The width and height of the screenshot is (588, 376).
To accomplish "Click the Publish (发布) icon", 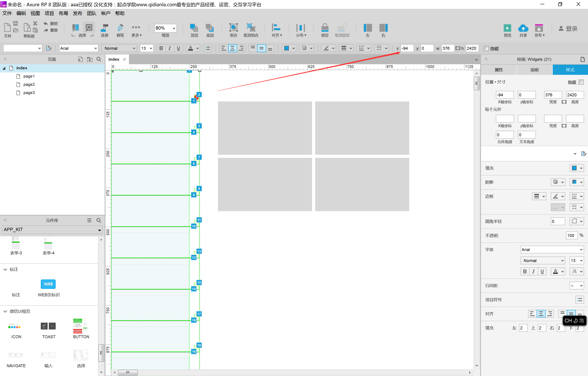I will pos(539,28).
